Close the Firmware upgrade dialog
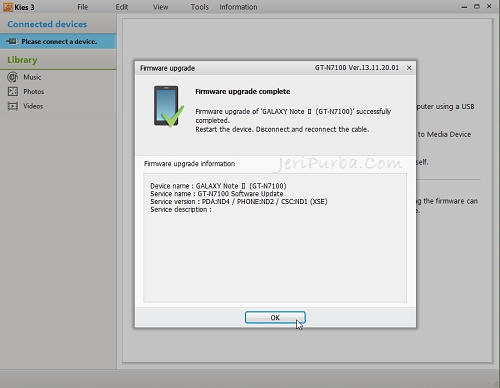Image resolution: width=500 pixels, height=388 pixels. tap(409, 68)
